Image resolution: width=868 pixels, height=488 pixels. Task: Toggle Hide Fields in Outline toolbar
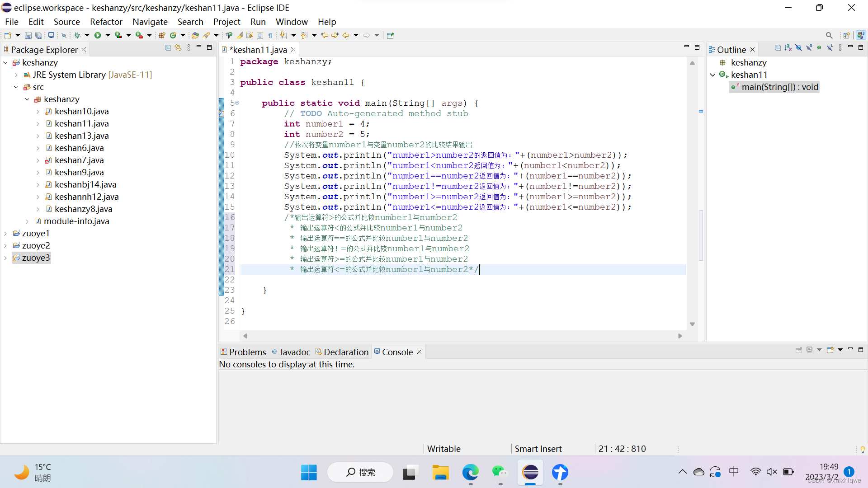coord(798,48)
